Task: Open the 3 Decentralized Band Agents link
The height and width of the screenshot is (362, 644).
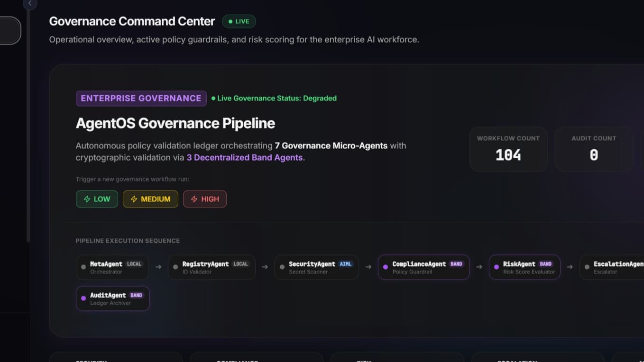Action: pos(245,157)
